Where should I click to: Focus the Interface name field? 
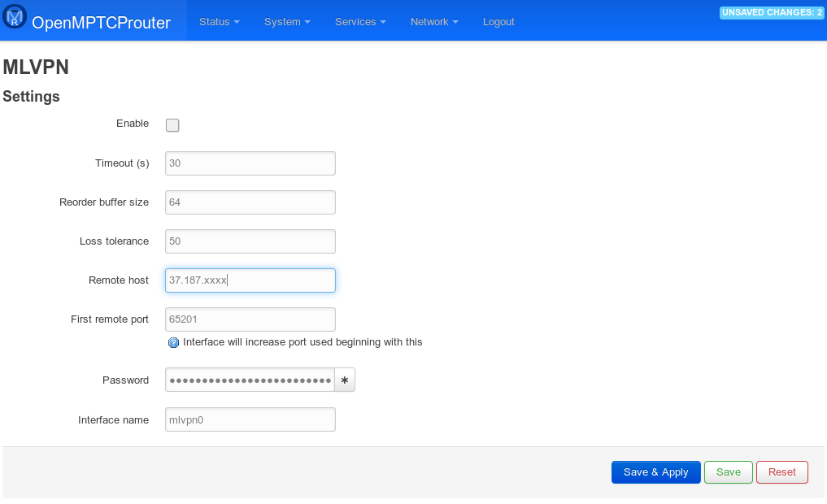point(250,419)
